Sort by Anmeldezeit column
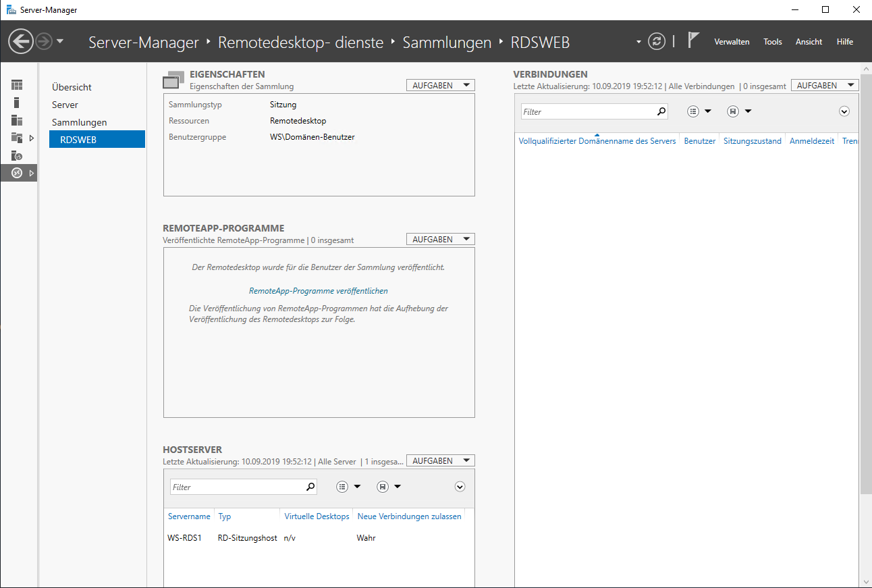872x588 pixels. click(812, 141)
